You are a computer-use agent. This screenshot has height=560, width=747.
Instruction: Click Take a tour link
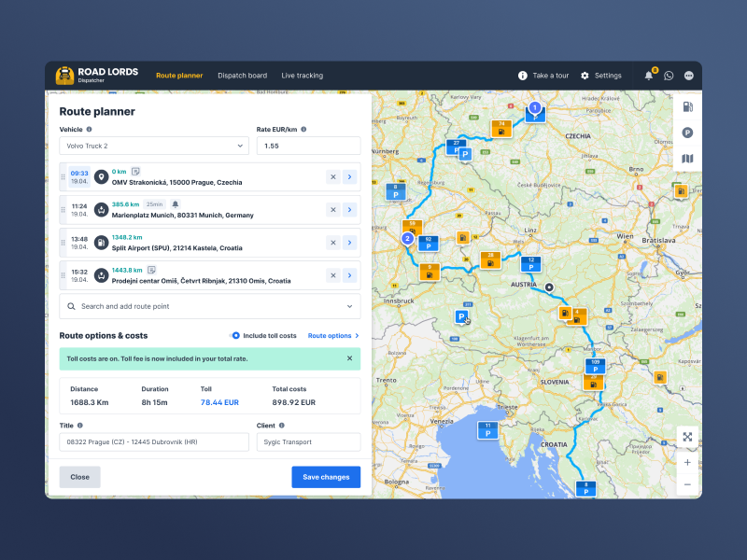(x=543, y=76)
